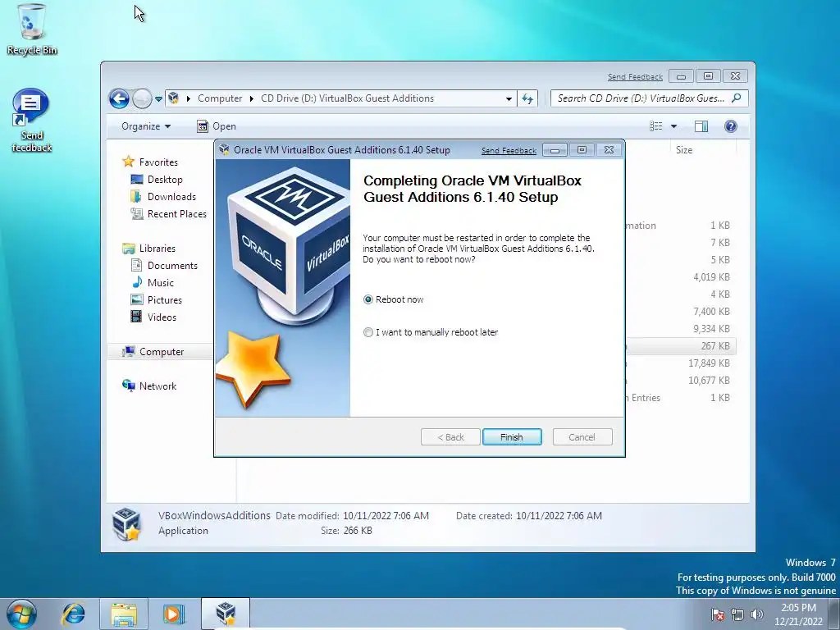Viewport: 840px width, 630px height.
Task: Click the 4,019 KB size cell
Action: click(x=711, y=277)
